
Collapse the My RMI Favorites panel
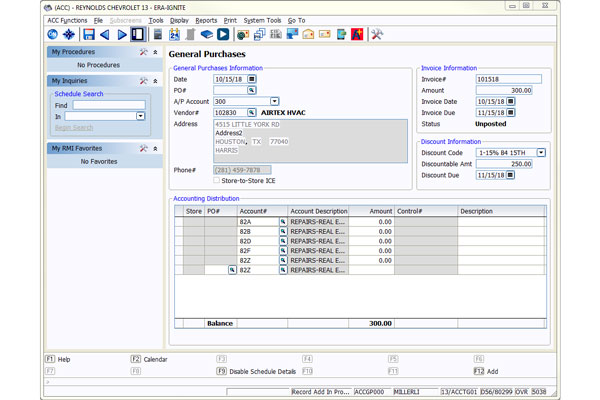pos(155,148)
